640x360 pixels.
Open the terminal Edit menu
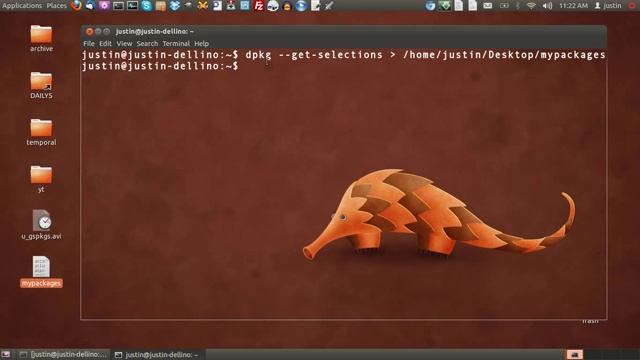[105, 43]
